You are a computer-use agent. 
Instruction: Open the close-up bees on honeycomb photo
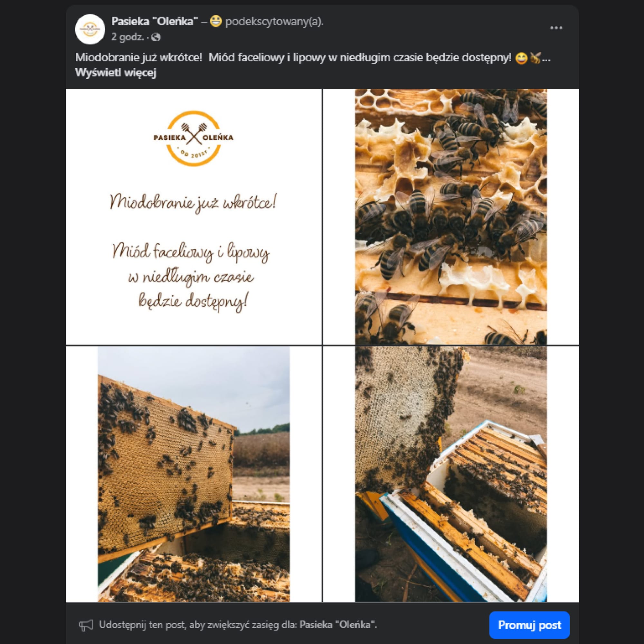tap(451, 217)
